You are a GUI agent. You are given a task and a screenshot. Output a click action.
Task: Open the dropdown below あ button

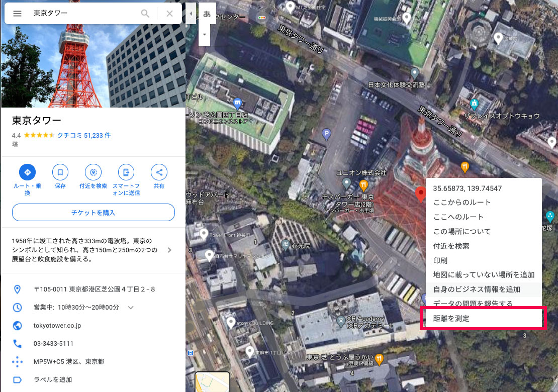coord(204,35)
